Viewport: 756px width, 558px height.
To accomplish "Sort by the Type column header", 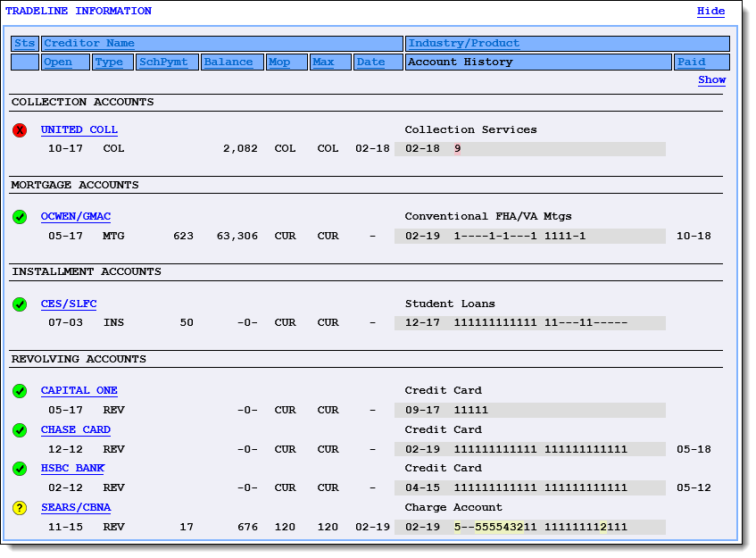I will coord(109,62).
